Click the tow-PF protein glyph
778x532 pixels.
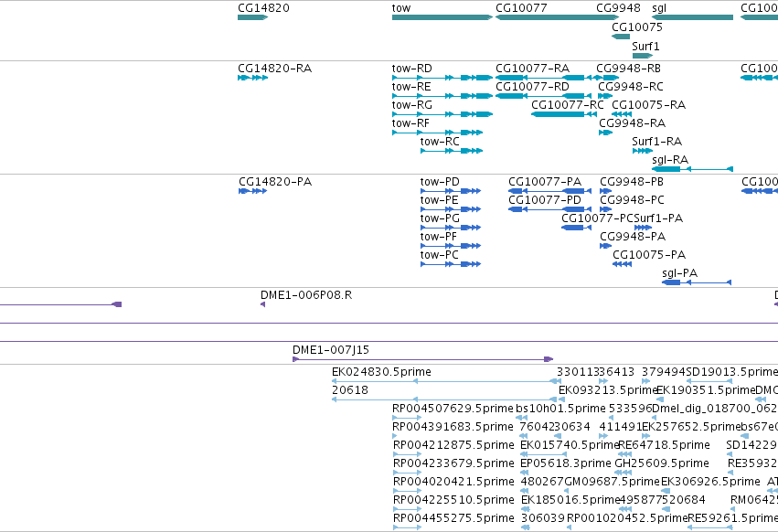click(451, 246)
